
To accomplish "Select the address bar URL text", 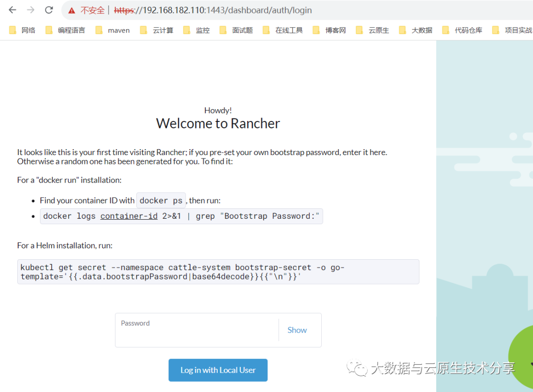I will click(x=213, y=10).
